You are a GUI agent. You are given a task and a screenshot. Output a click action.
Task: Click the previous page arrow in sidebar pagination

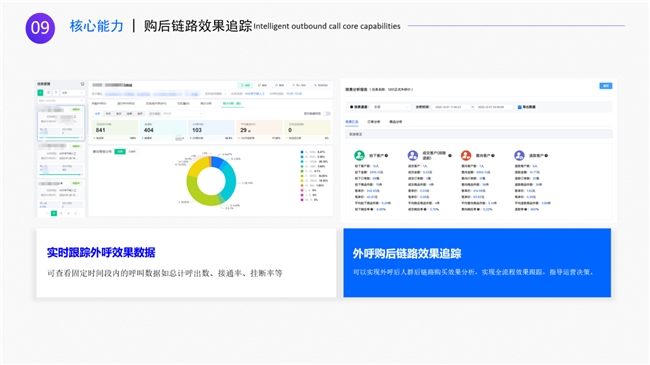[47, 213]
